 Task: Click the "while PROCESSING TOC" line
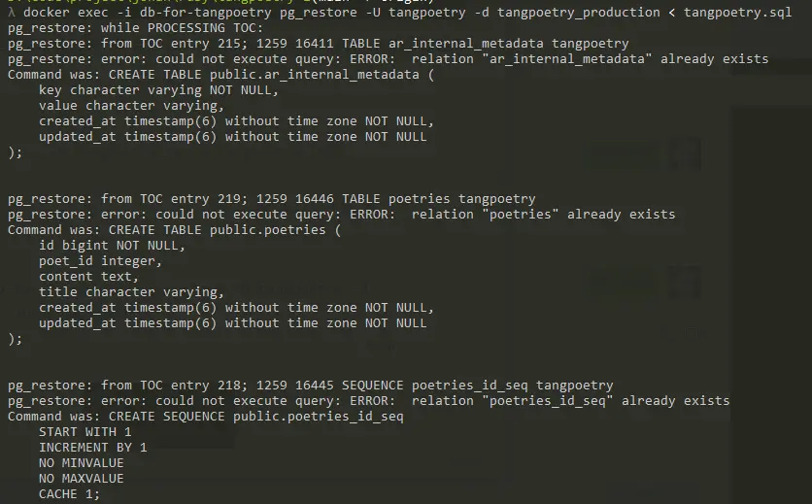pyautogui.click(x=135, y=28)
